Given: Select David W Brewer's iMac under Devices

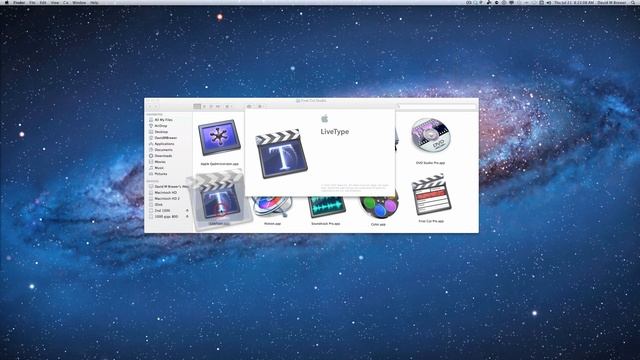Looking at the screenshot, I should click(169, 187).
